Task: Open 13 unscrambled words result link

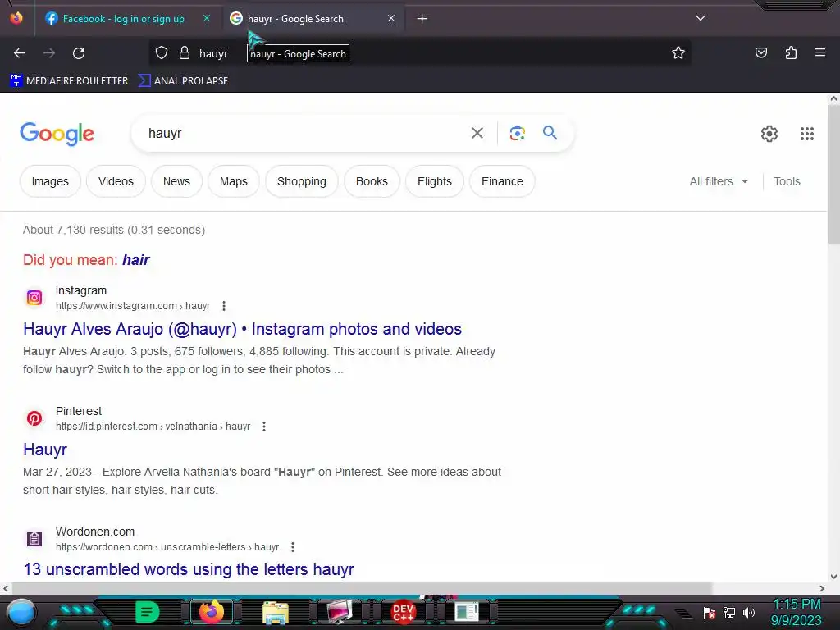Action: coord(189,569)
